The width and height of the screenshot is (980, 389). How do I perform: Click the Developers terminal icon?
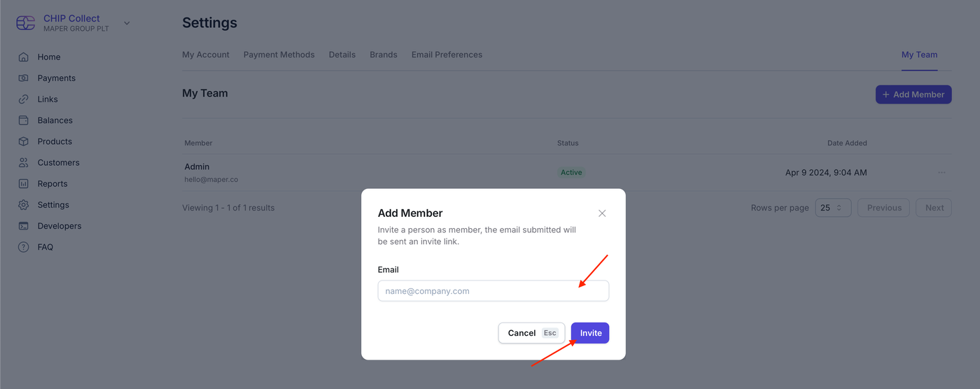pyautogui.click(x=24, y=226)
